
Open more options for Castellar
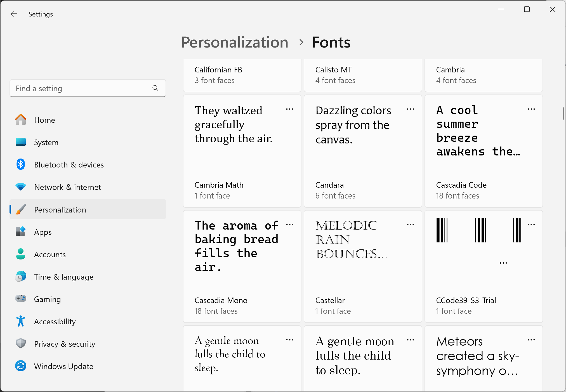[x=411, y=225]
